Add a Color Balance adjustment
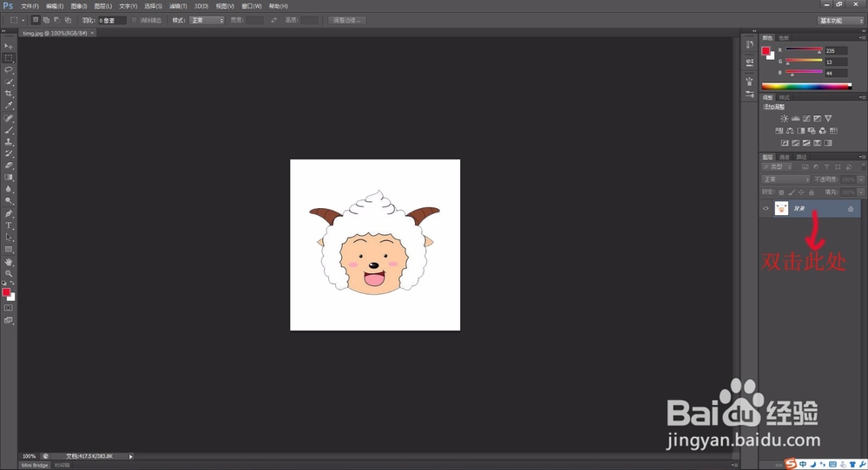The width and height of the screenshot is (868, 470). click(790, 130)
